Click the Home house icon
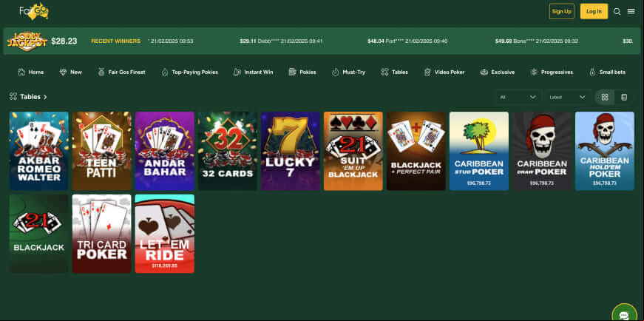 pos(21,72)
